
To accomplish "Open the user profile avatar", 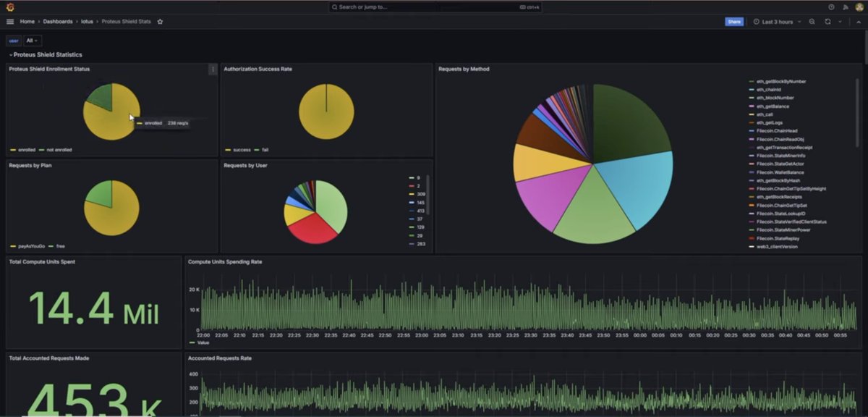I will tap(859, 7).
